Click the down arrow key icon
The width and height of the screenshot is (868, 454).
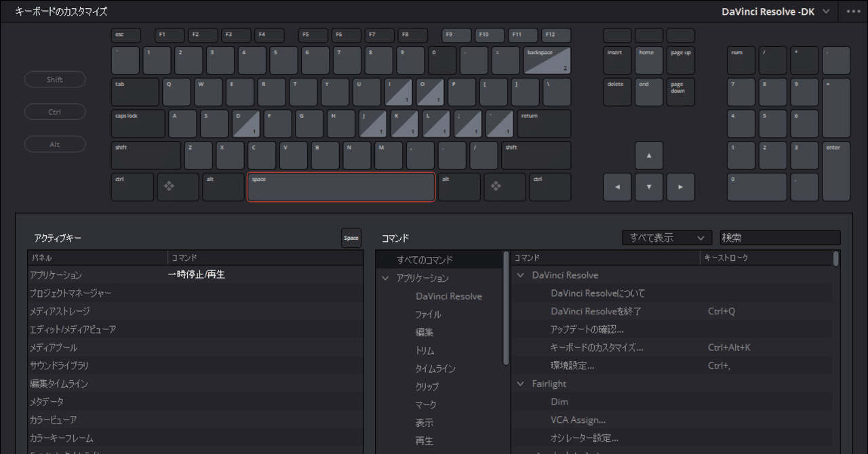coord(649,187)
